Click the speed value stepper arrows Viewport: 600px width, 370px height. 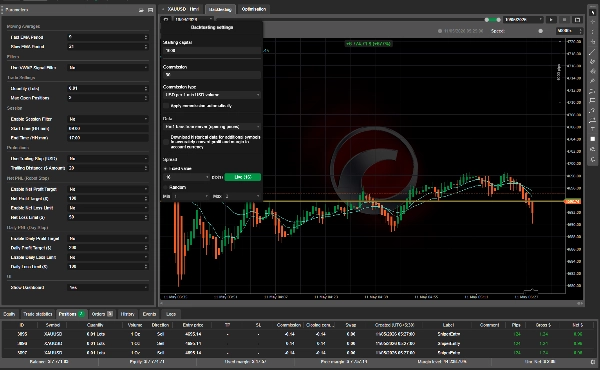(x=580, y=31)
